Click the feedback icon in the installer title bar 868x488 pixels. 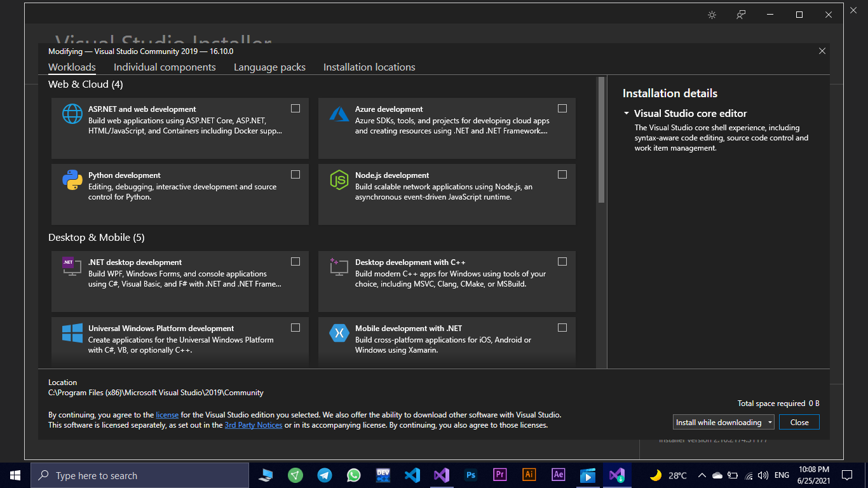(x=741, y=15)
